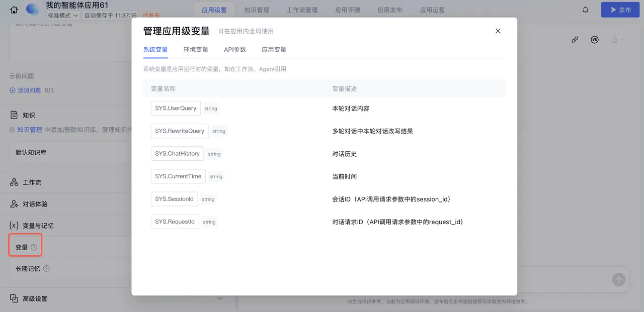Open dropdown beside the lock icon
The width and height of the screenshot is (644, 312).
[x=623, y=40]
